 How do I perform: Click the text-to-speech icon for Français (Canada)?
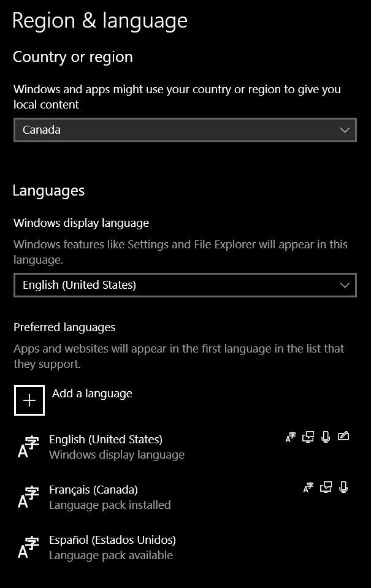326,487
